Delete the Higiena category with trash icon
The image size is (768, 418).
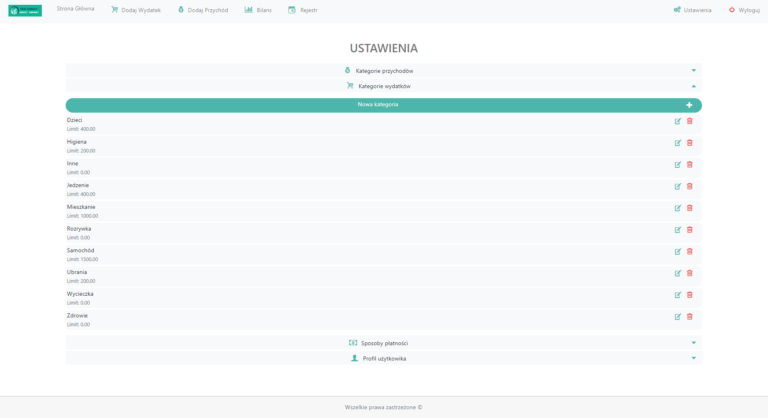point(689,143)
